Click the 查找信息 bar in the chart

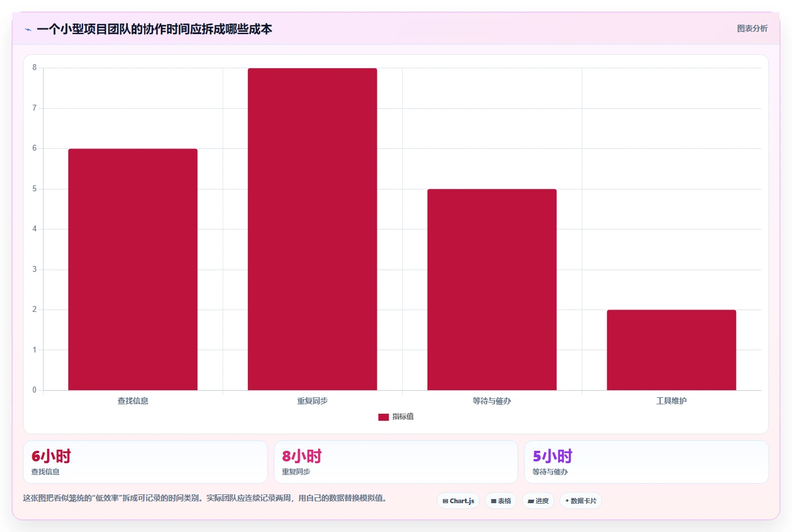click(x=132, y=270)
